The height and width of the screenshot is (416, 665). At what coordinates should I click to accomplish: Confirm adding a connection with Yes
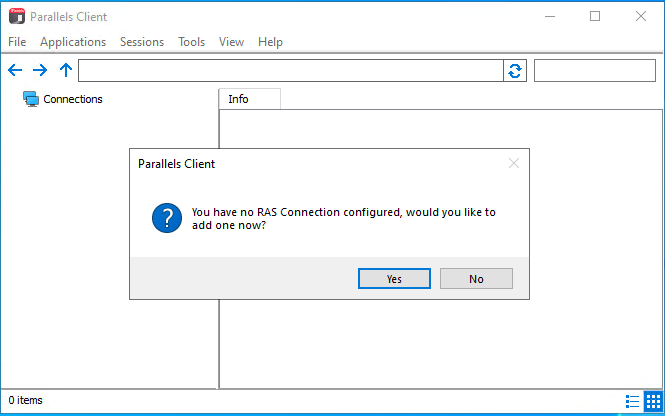(394, 279)
